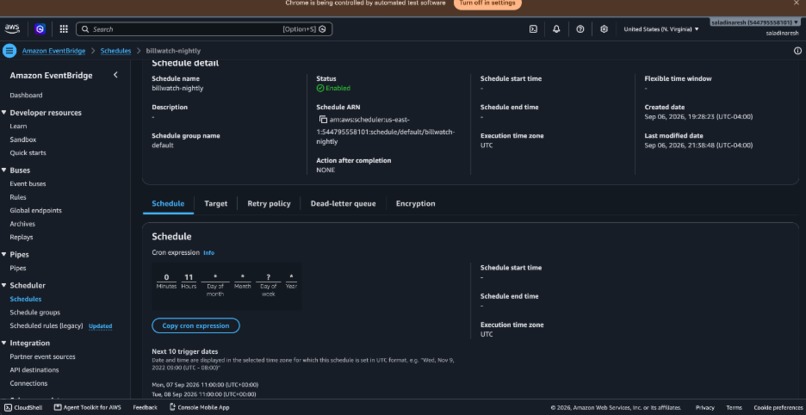The height and width of the screenshot is (415, 806).
Task: Open the Amazon Q icon beside the AWS logo
Action: (40, 29)
